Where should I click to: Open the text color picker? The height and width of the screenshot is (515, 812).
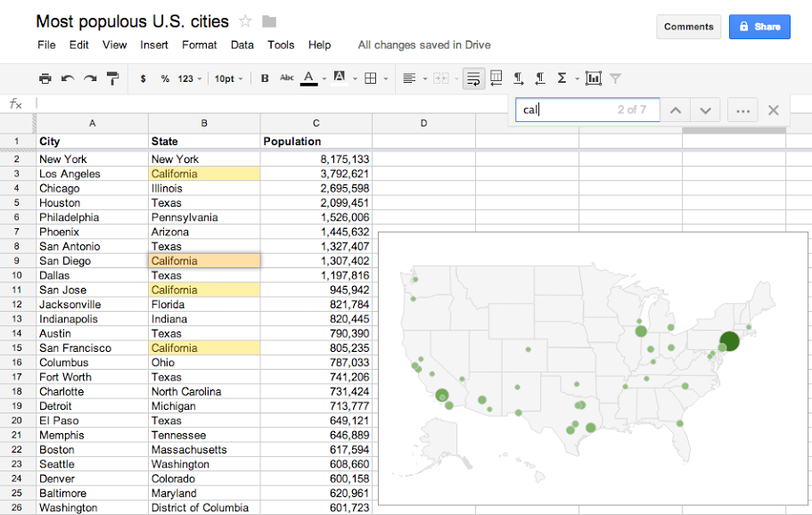point(309,78)
